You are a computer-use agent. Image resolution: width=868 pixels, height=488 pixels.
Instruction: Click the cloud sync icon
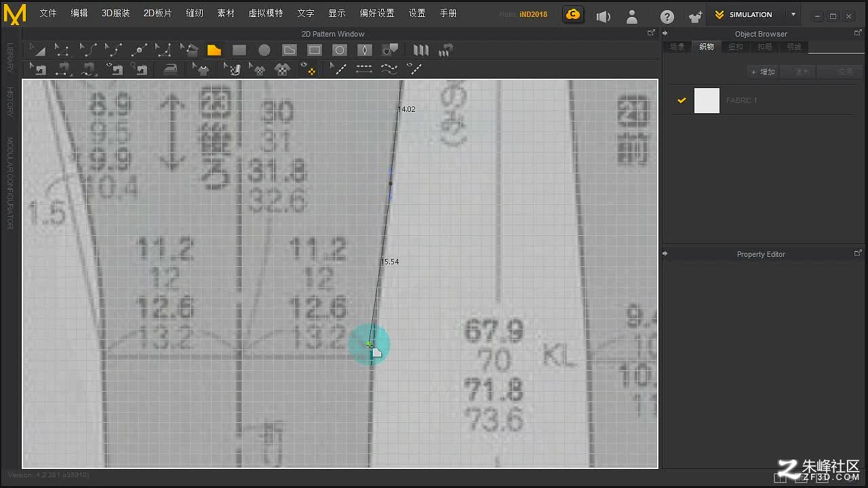coord(573,14)
